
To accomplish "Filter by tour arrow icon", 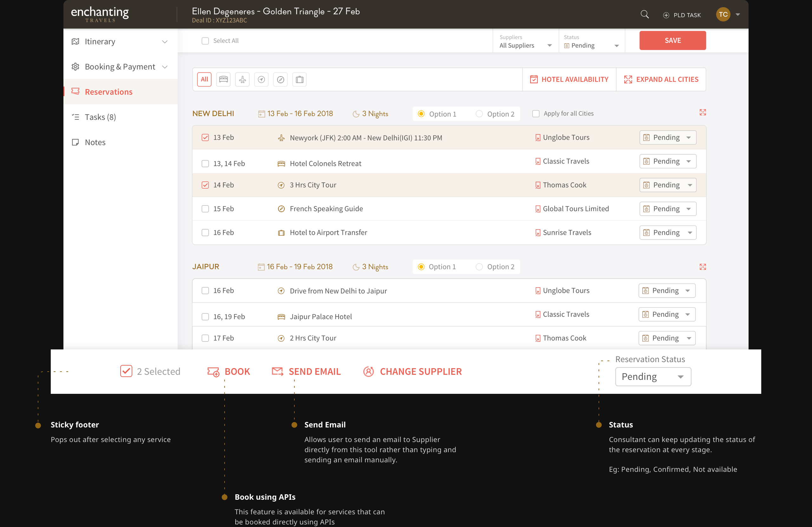I will [x=261, y=80].
